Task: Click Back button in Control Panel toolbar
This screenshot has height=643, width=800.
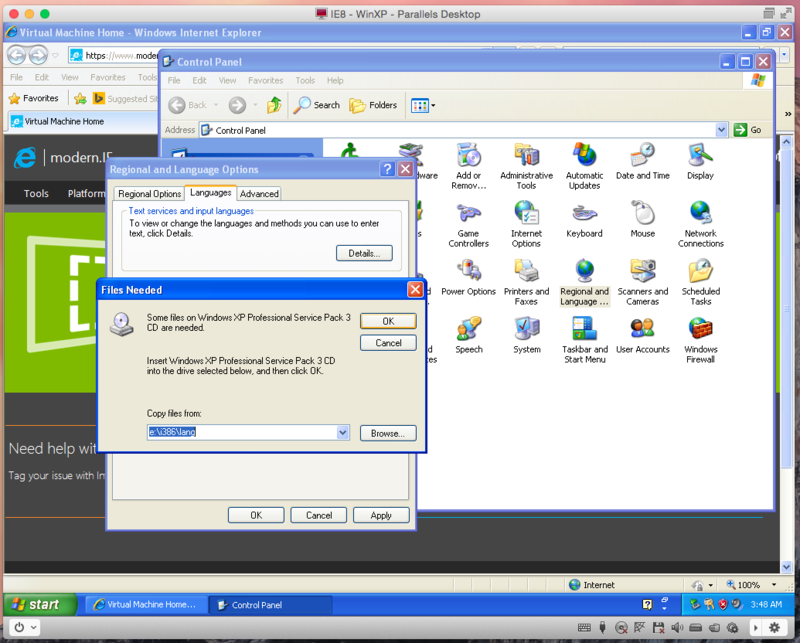Action: 188,105
